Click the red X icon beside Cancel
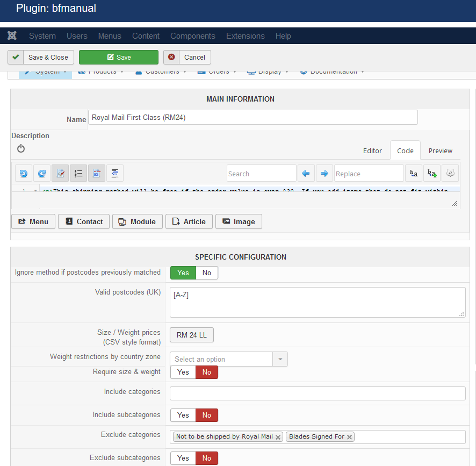This screenshot has height=466, width=476. coord(171,57)
